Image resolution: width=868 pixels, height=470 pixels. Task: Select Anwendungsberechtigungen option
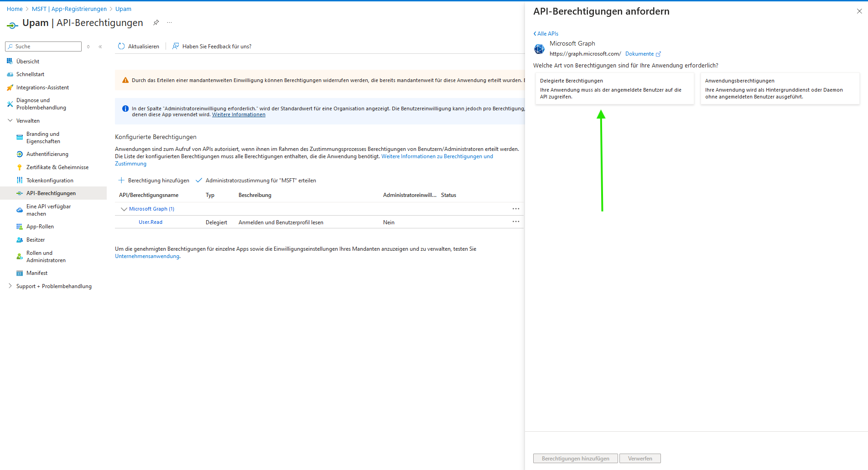pos(780,88)
